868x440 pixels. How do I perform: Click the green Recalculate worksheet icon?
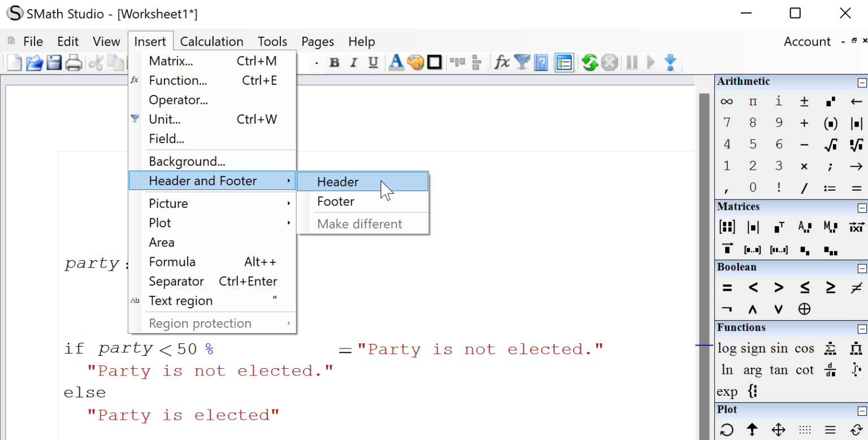point(589,62)
